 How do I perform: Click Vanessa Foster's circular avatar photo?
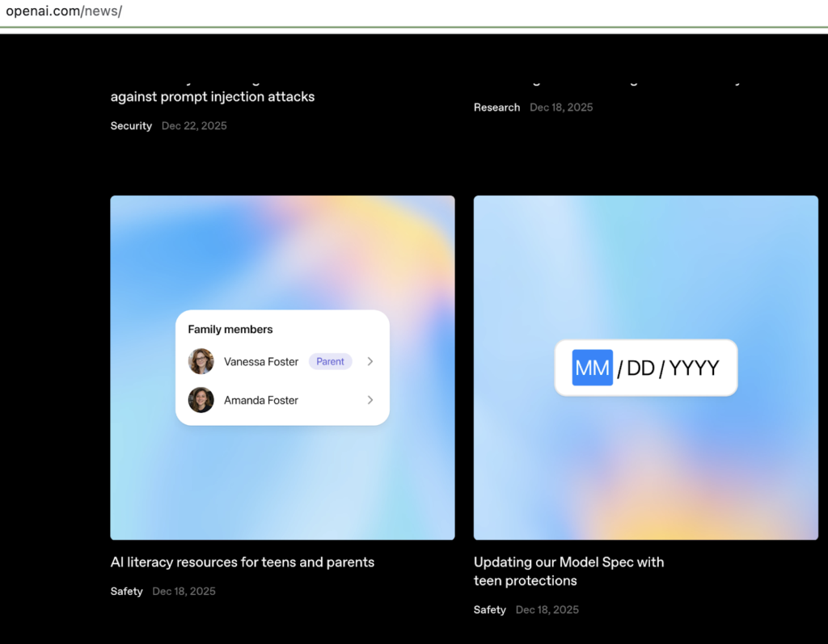pyautogui.click(x=201, y=361)
